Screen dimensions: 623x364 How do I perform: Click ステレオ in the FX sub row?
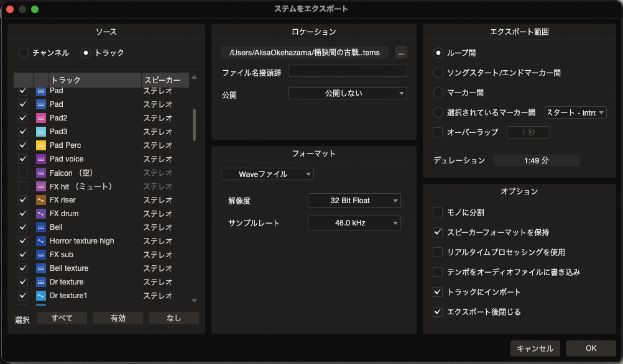pyautogui.click(x=158, y=255)
